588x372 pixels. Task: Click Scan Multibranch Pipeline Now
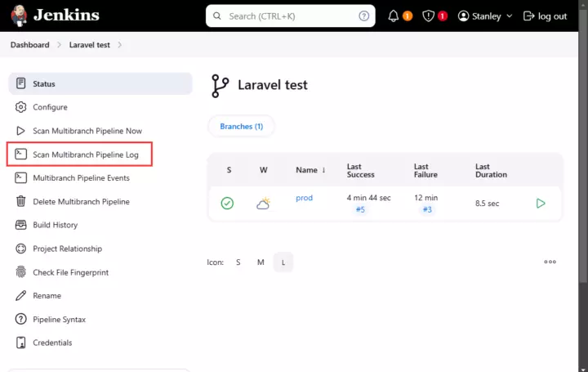[87, 131]
